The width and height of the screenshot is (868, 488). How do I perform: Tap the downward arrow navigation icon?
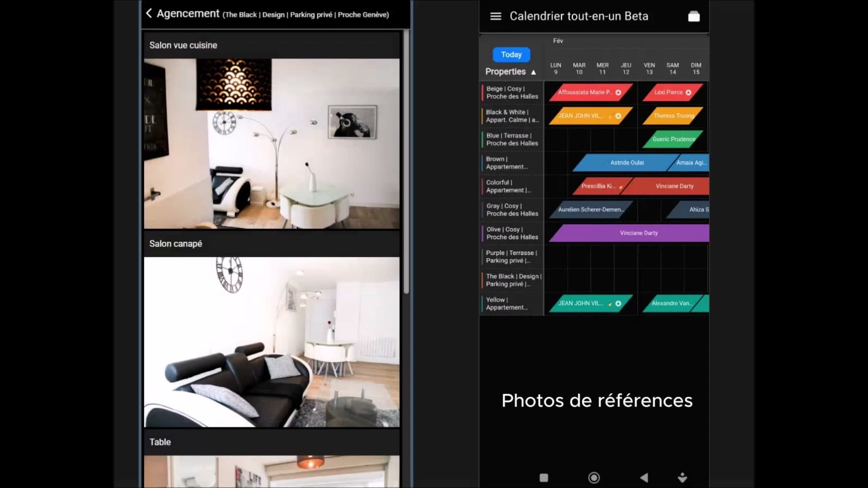coord(682,478)
